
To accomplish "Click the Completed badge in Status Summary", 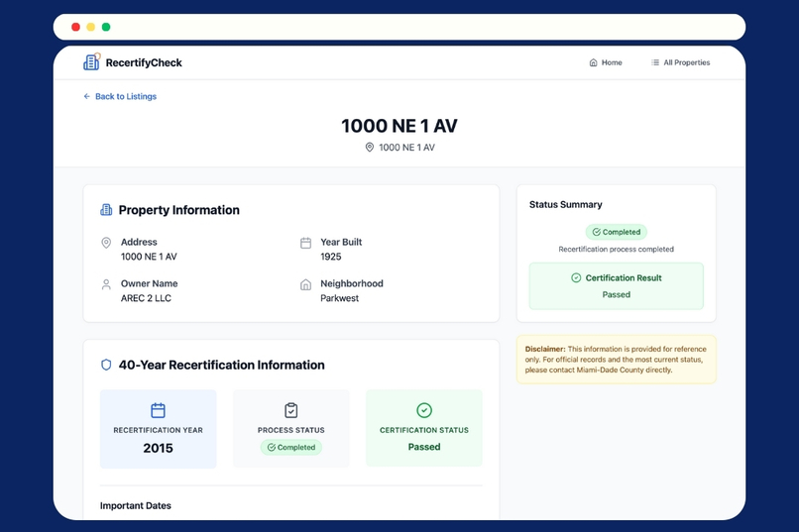I will coord(616,232).
